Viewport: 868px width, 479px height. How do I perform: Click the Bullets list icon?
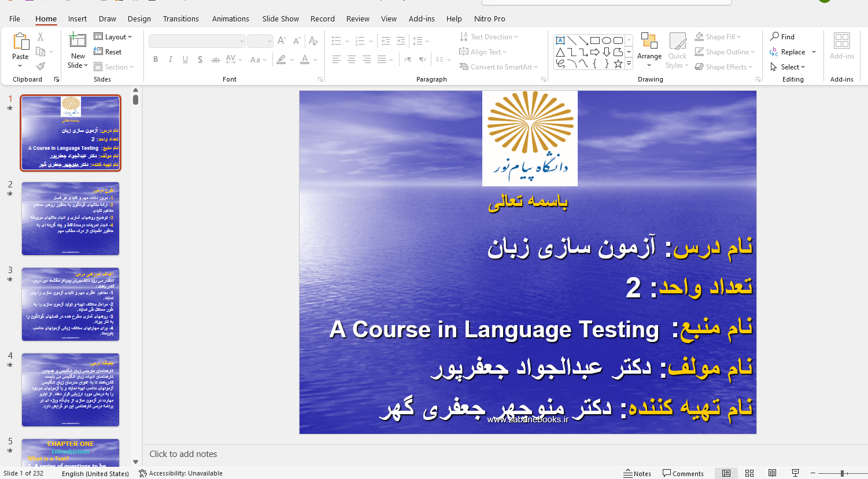click(x=337, y=41)
